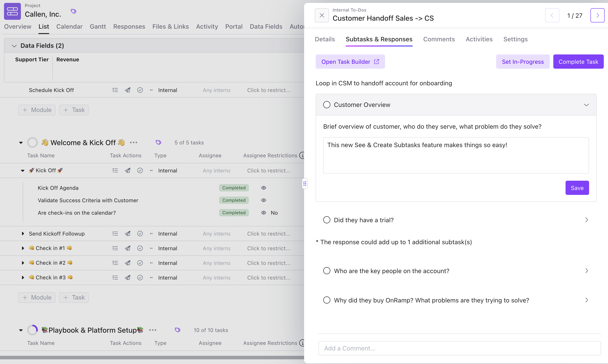Image resolution: width=608 pixels, height=364 pixels.
Task: Click the Complete Task button
Action: [x=578, y=62]
